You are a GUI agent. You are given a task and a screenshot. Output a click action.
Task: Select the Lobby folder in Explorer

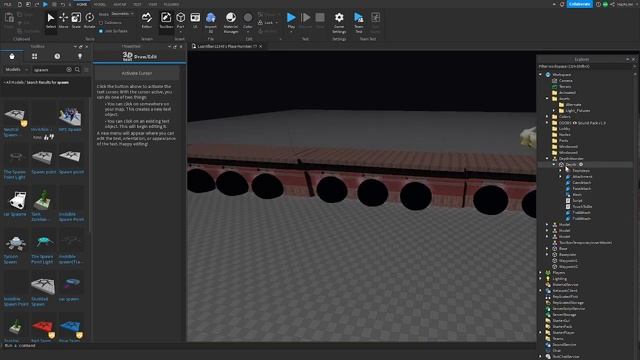tap(564, 129)
